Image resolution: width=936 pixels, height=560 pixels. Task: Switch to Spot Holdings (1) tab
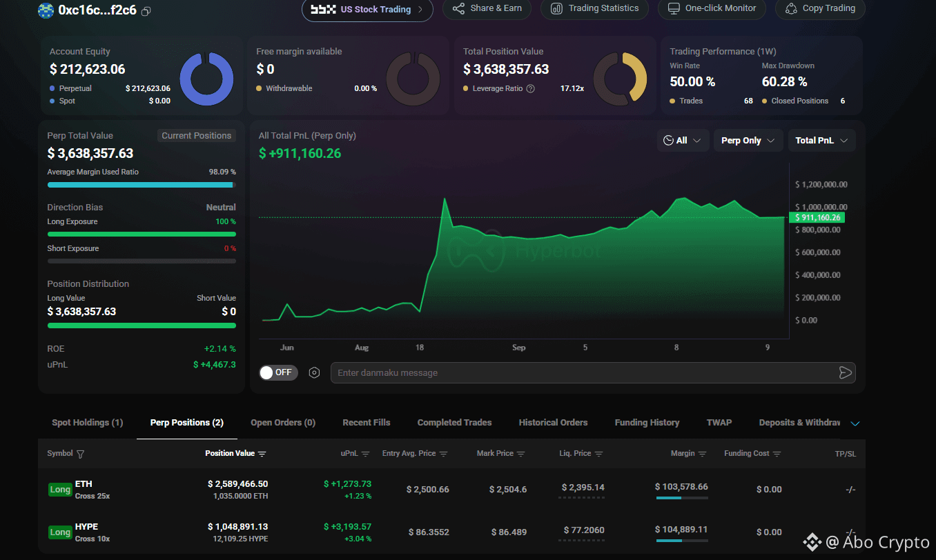coord(88,423)
